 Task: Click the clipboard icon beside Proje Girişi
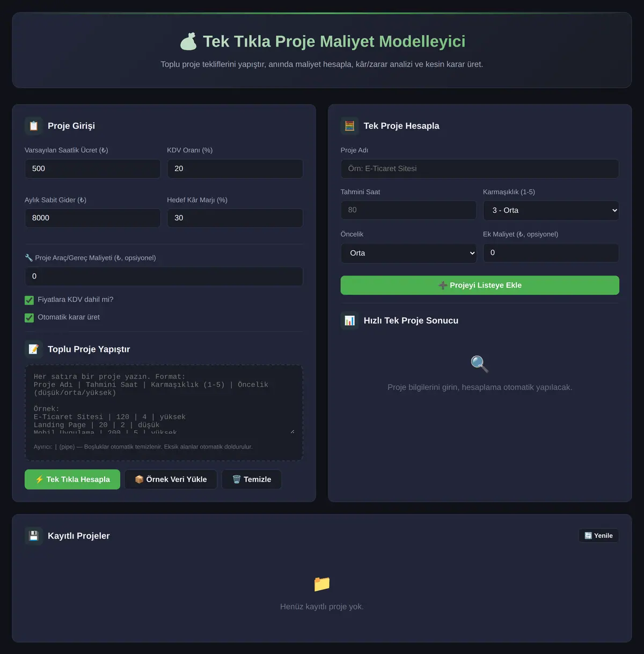coord(34,126)
